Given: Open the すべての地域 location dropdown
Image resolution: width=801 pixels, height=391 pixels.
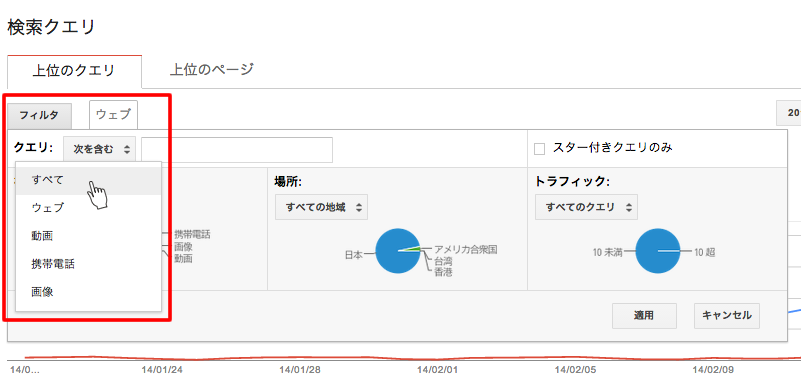Looking at the screenshot, I should 321,207.
